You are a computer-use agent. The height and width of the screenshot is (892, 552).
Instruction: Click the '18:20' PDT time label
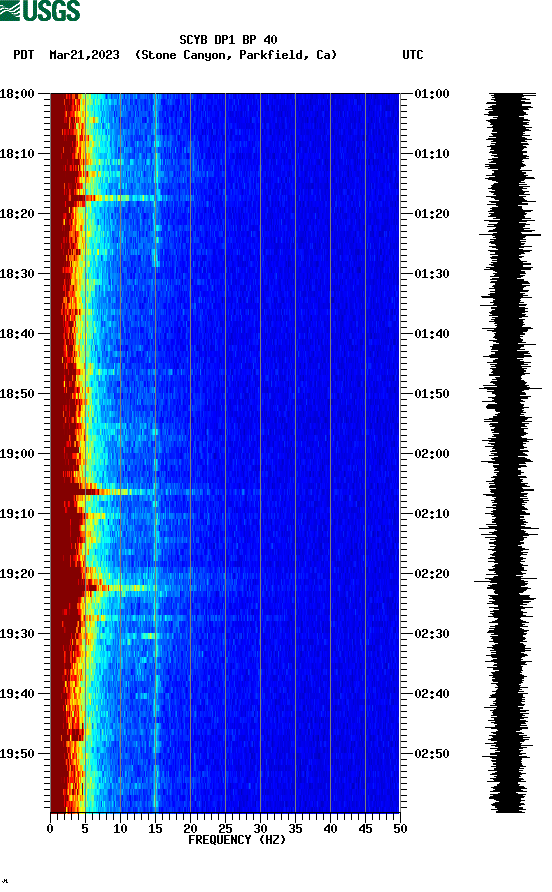pos(17,214)
